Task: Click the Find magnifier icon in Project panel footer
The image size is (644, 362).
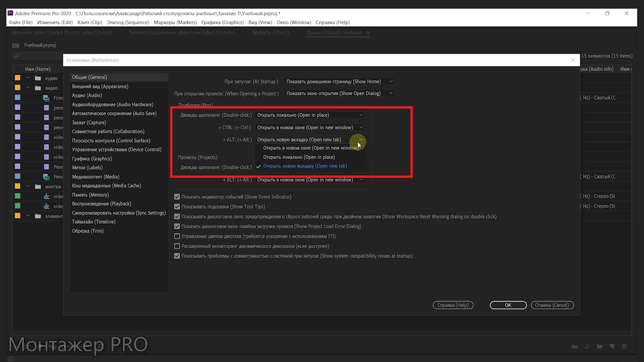Action: [587, 346]
